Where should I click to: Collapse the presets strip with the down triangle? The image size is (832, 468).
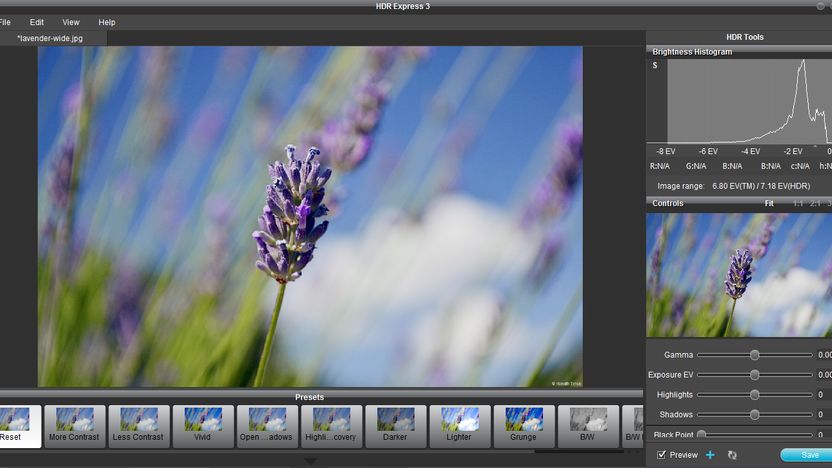click(310, 461)
